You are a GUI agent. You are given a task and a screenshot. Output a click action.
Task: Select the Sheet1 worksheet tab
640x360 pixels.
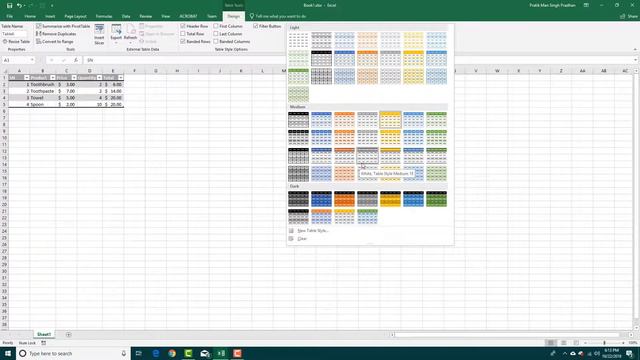click(x=44, y=334)
